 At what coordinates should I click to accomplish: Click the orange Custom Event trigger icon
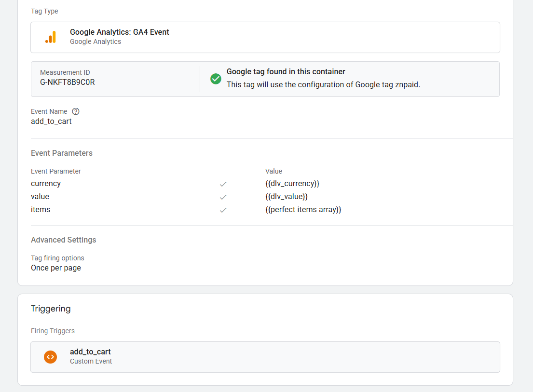[x=50, y=357]
